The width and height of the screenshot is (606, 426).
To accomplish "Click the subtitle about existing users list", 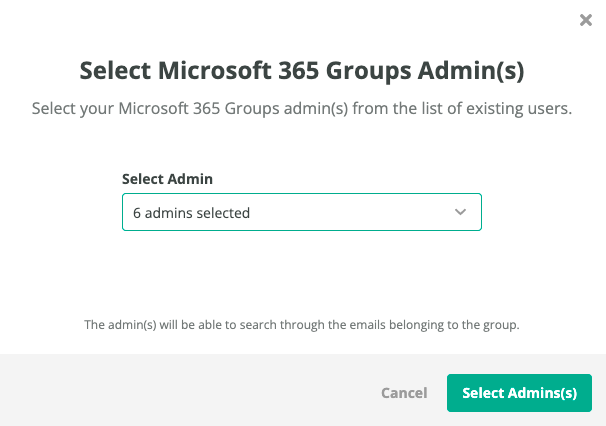I will point(302,109).
